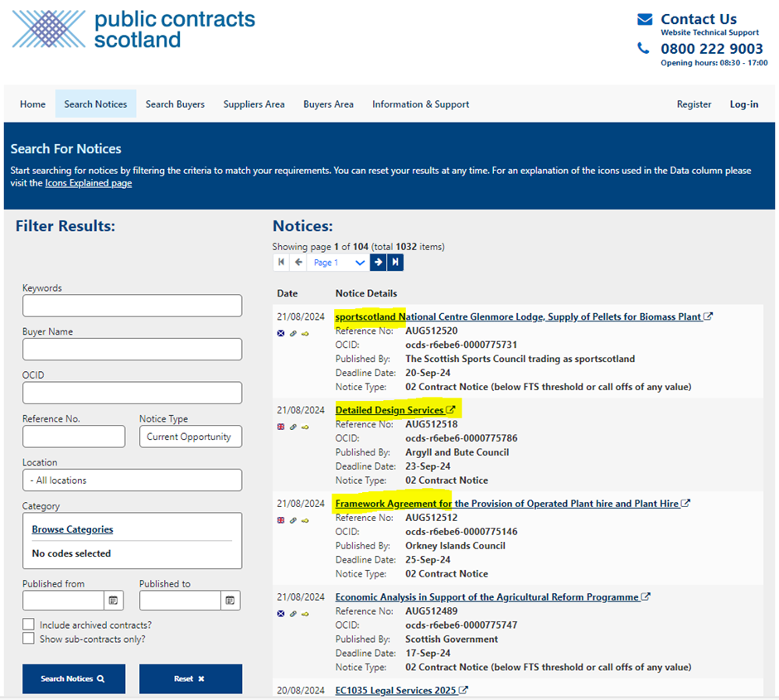
Task: Click Scottish flag icon under sportscotland notice
Action: 281,334
